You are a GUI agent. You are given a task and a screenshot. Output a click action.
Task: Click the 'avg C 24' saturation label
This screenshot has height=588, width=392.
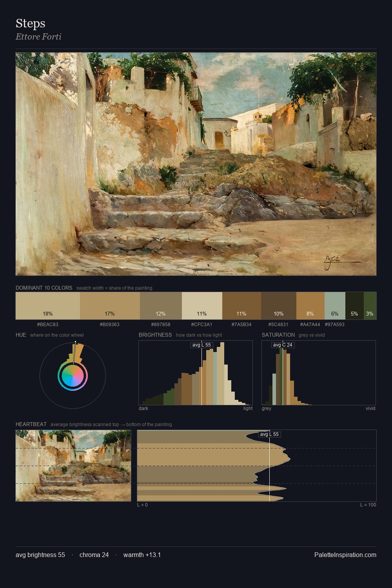tap(283, 345)
